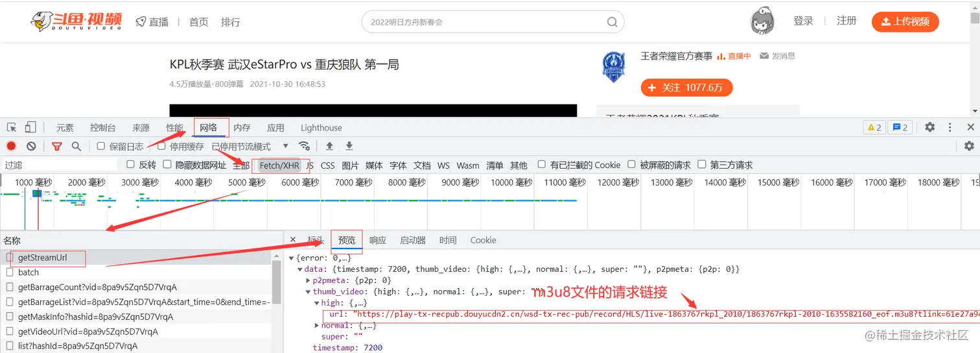Open the blue messages badge showing 2
This screenshot has width=980, height=353.
point(900,127)
